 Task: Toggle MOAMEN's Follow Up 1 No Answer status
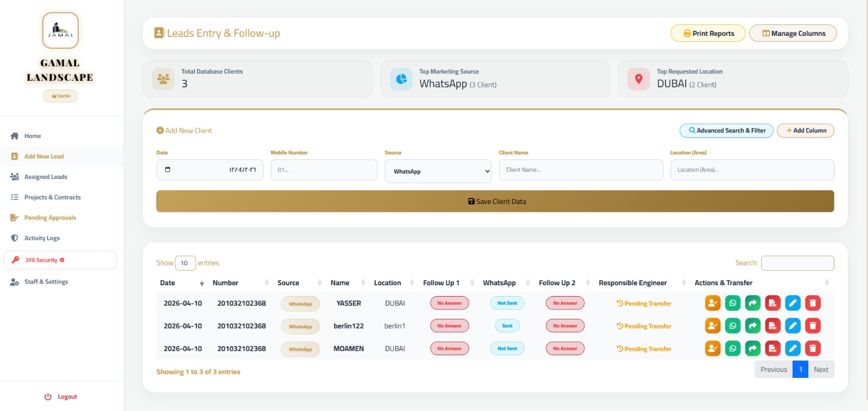click(x=449, y=349)
